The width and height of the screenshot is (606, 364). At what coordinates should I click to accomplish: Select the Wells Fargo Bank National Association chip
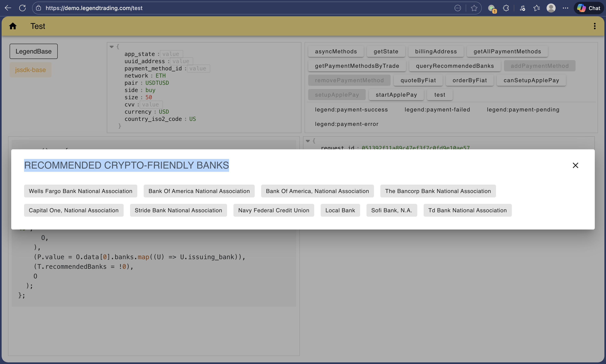tap(80, 191)
